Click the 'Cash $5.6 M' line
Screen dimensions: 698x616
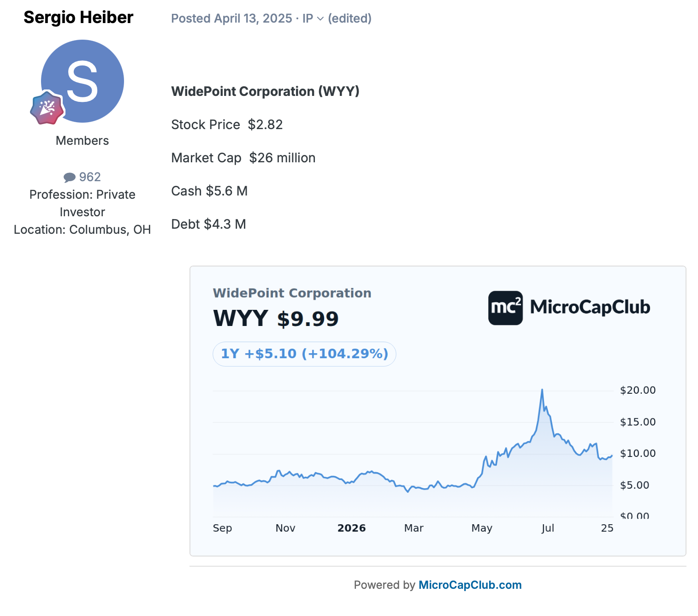click(209, 191)
